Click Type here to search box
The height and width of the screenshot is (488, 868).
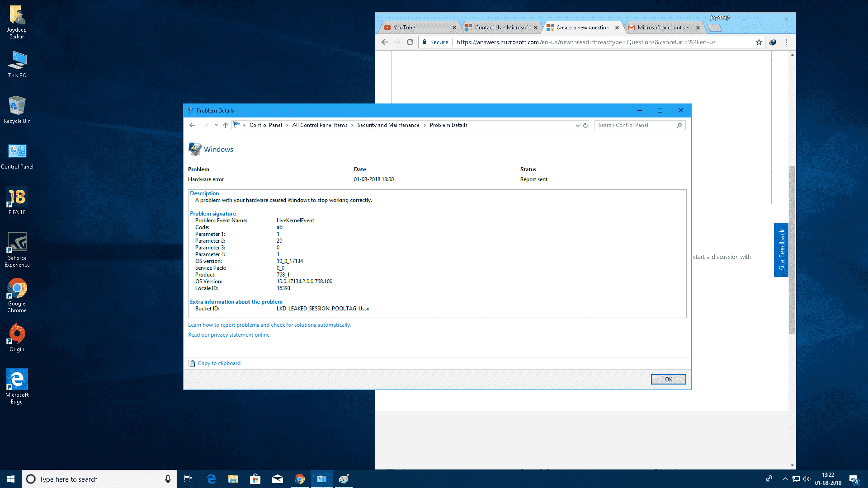pyautogui.click(x=99, y=479)
